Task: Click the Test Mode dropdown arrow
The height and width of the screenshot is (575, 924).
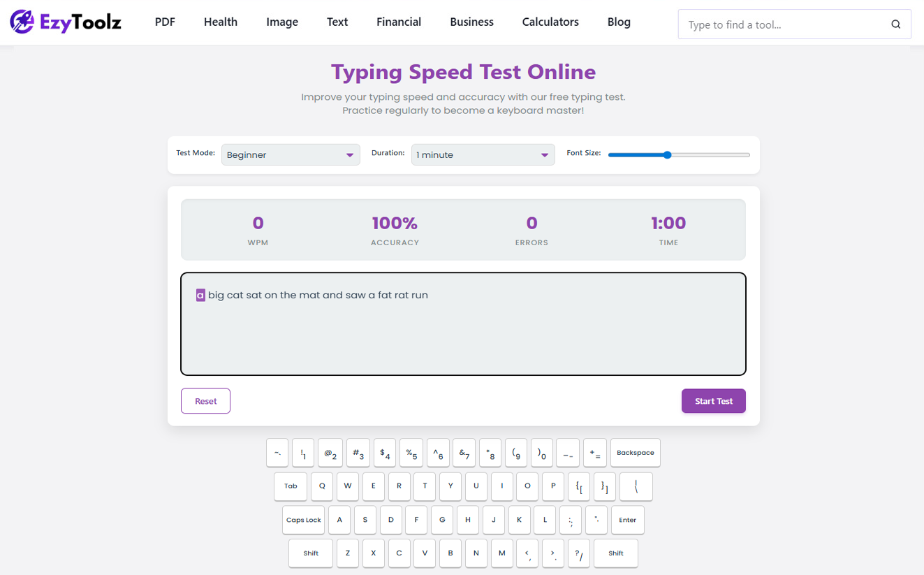Action: pyautogui.click(x=350, y=154)
